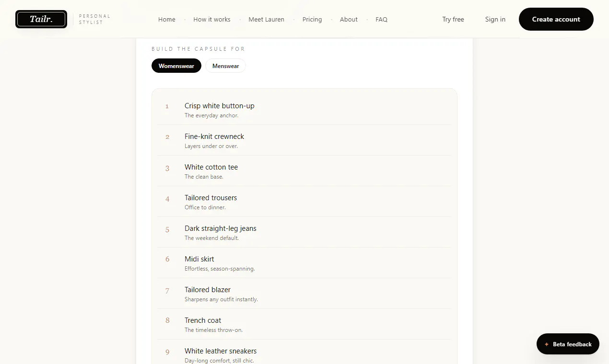Go to the Home page
The height and width of the screenshot is (364, 609).
click(167, 20)
